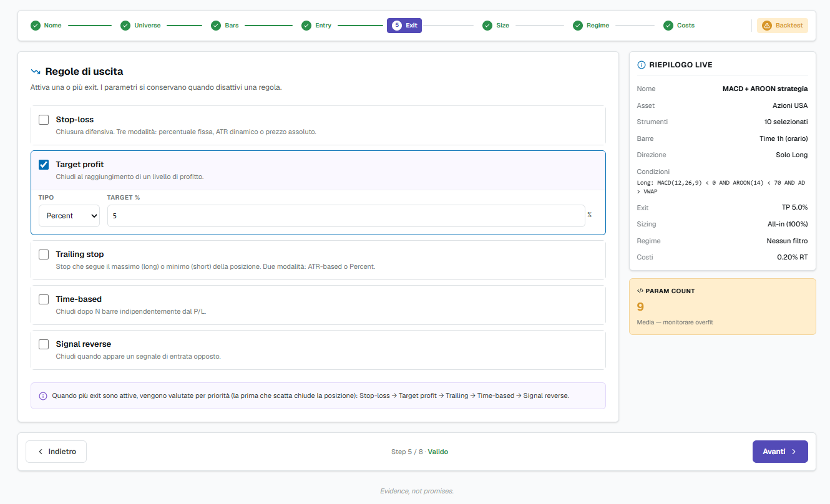Click the green checkmark icon beside Costs

[668, 26]
